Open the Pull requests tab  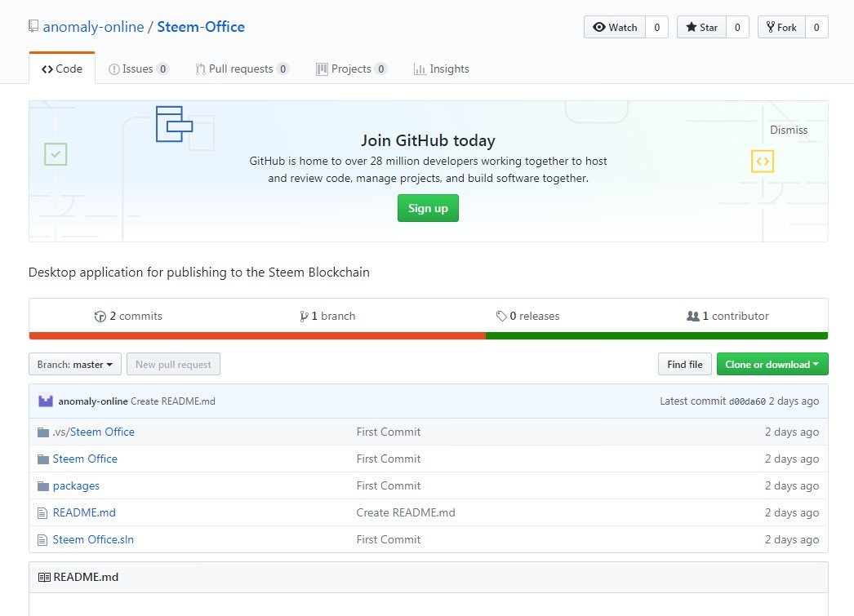[x=242, y=69]
